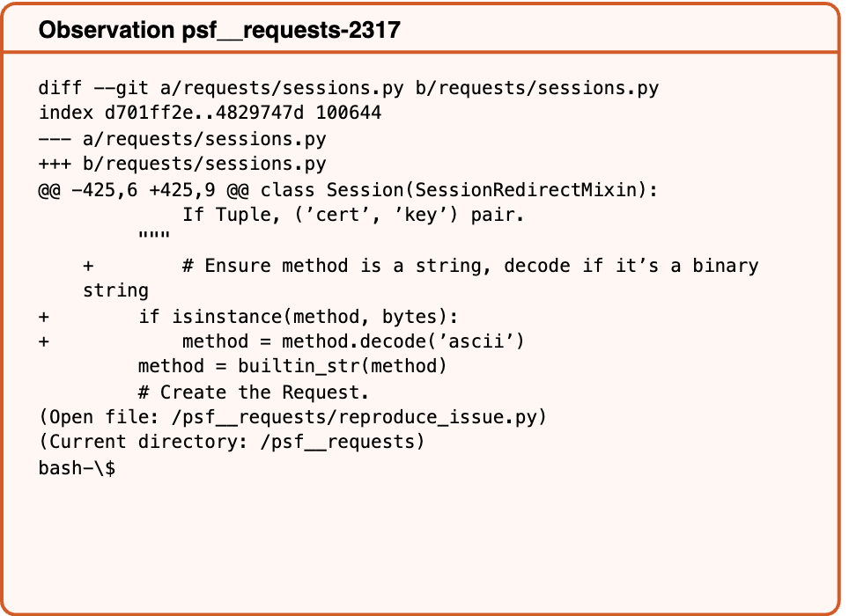The image size is (849, 616).
Task: Click the line "index d701ff2e..4829747d 100644"
Action: [x=210, y=113]
